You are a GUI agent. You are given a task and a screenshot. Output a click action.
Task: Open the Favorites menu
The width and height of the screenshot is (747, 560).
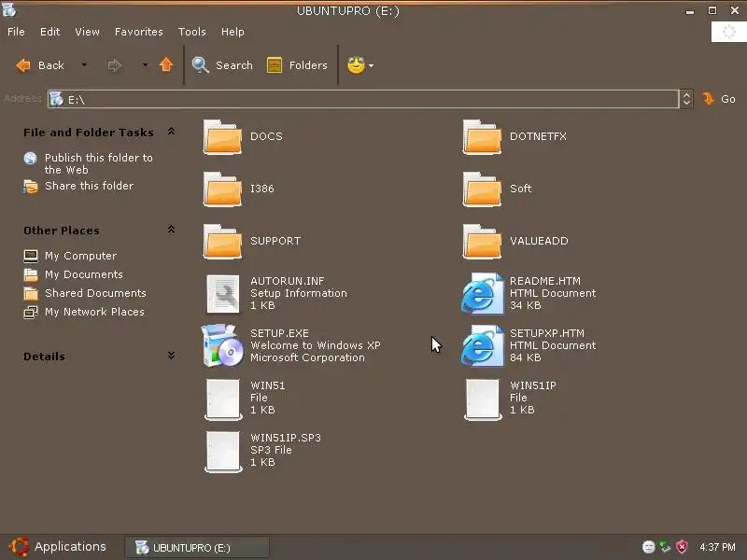(138, 32)
